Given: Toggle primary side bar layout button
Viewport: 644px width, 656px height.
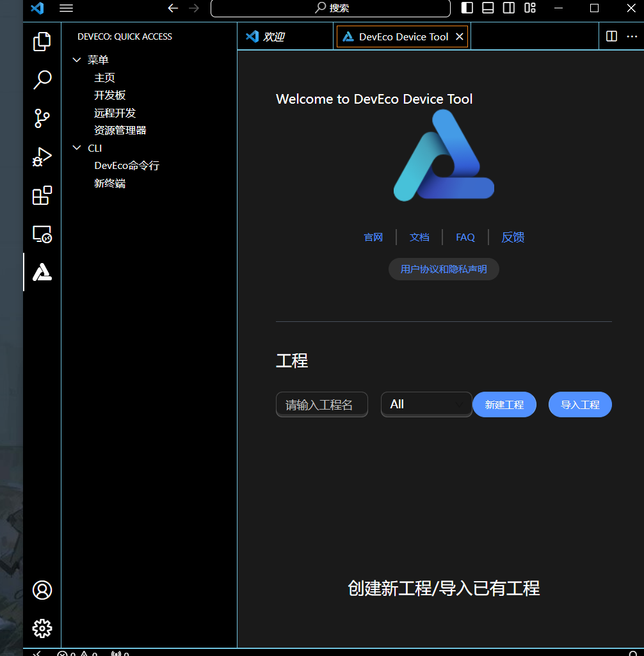Looking at the screenshot, I should click(467, 8).
